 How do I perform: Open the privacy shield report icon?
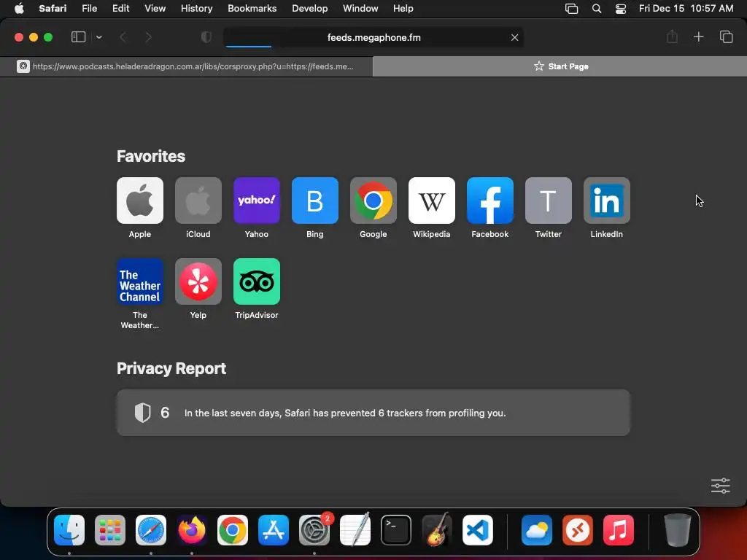[x=206, y=37]
